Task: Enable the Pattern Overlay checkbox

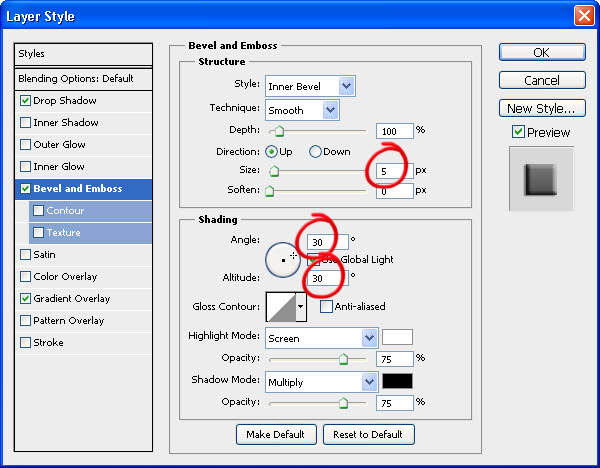Action: coord(25,320)
